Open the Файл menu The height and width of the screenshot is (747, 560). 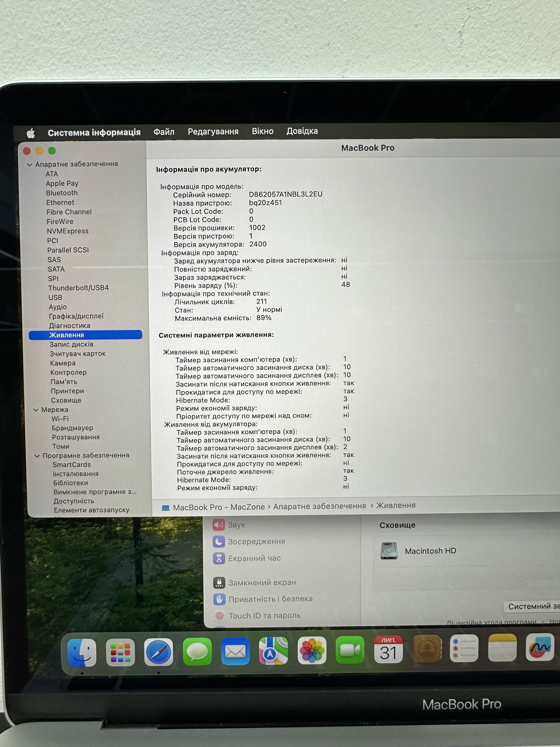click(x=164, y=132)
